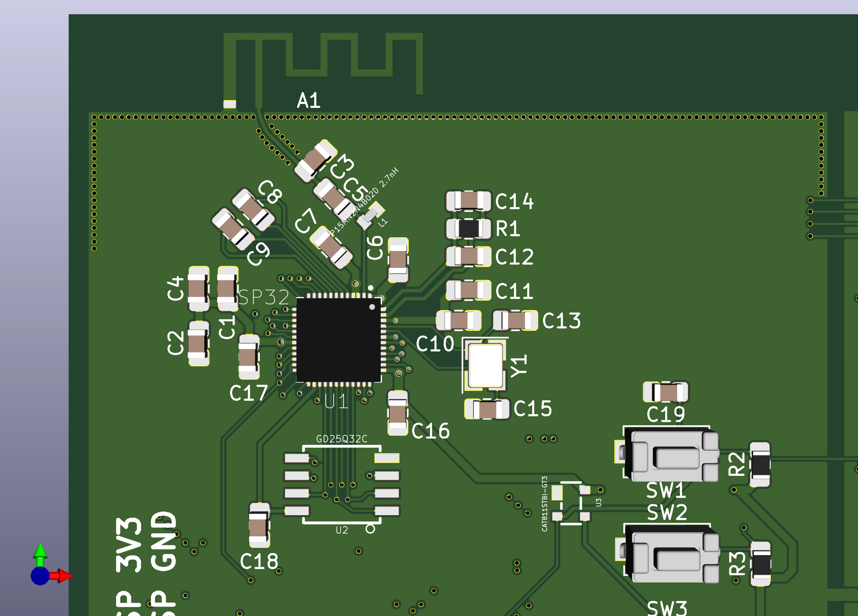Click the GD25Q32C silkscreen text
Viewport: 858px width, 616px height.
coord(341,439)
